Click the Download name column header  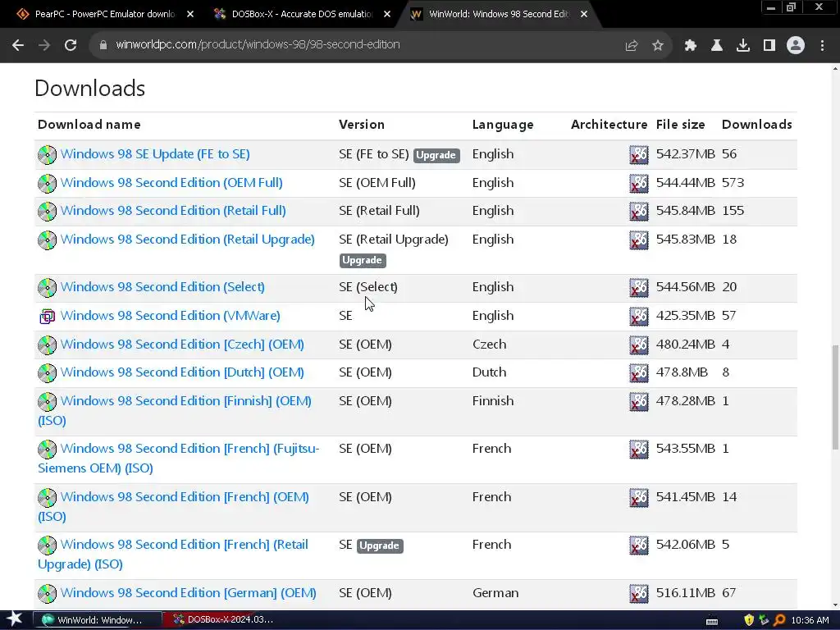click(89, 125)
